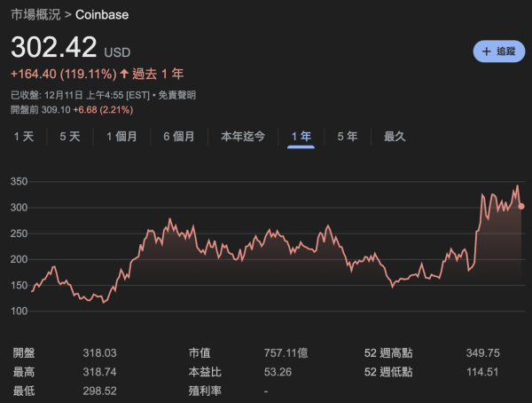Choose the 本年迄今 year-to-date tab
The width and height of the screenshot is (532, 403).
[243, 137]
